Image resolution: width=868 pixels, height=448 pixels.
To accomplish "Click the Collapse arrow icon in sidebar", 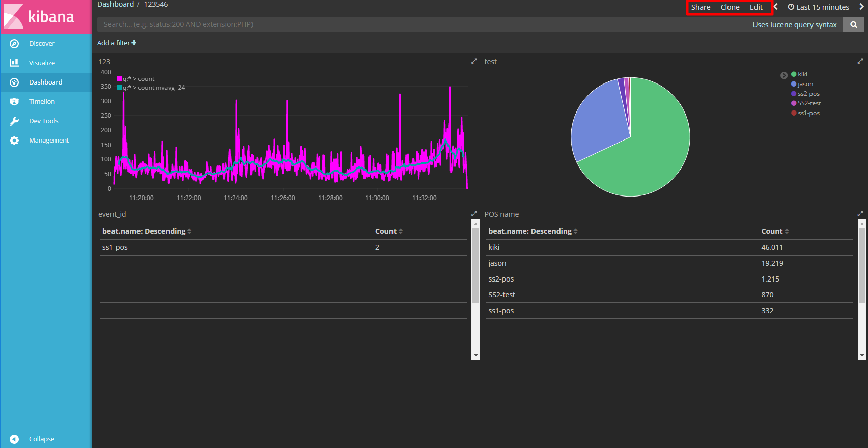I will tap(14, 439).
